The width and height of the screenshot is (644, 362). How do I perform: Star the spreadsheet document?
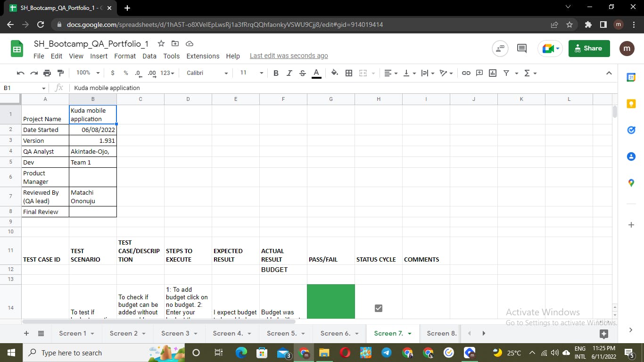click(x=161, y=43)
